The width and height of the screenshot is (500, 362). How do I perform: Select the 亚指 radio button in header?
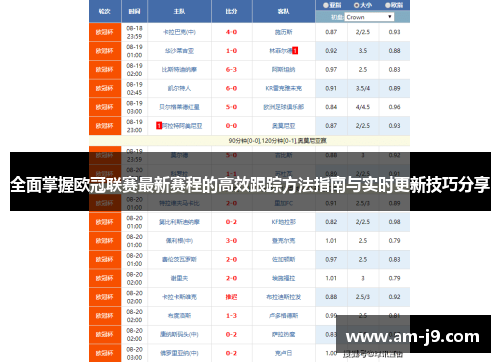[x=326, y=5]
